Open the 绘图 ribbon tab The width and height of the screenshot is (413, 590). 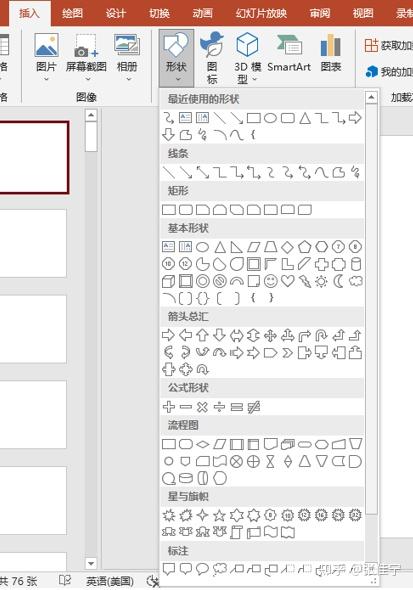pyautogui.click(x=72, y=13)
